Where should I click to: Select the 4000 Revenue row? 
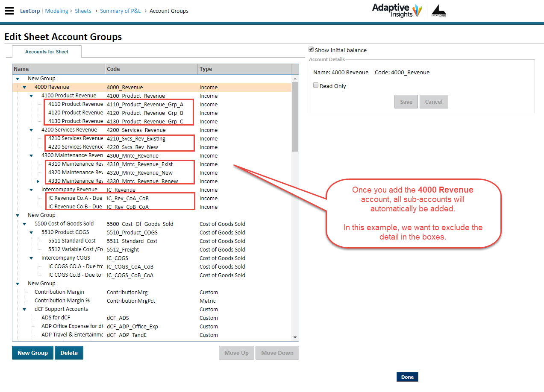click(x=152, y=87)
